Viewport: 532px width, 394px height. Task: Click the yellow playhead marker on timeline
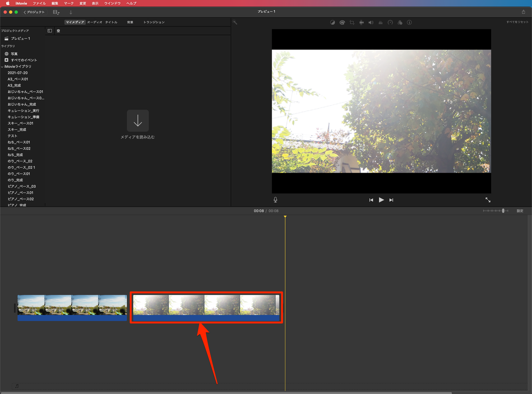click(285, 217)
